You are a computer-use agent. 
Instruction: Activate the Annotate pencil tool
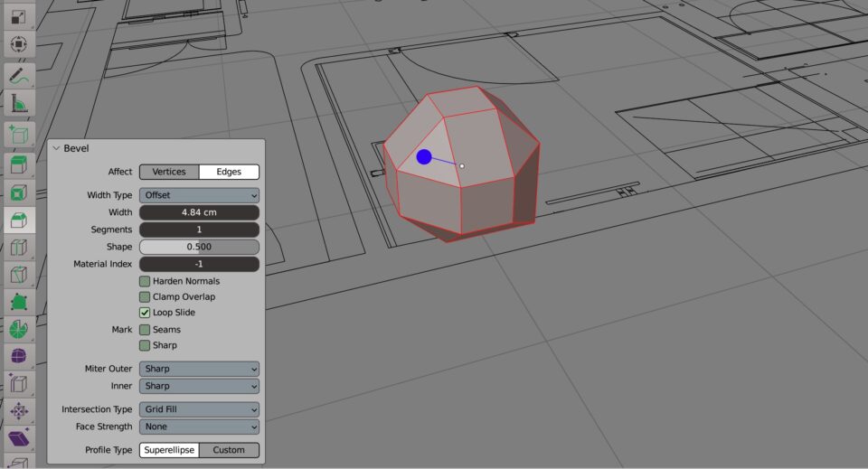pos(18,76)
